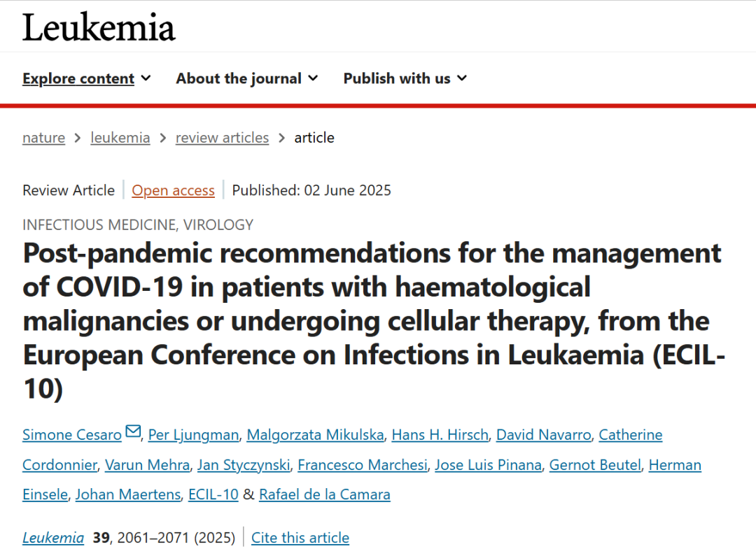The height and width of the screenshot is (556, 756).
Task: Click Cite this article
Action: [x=300, y=538]
